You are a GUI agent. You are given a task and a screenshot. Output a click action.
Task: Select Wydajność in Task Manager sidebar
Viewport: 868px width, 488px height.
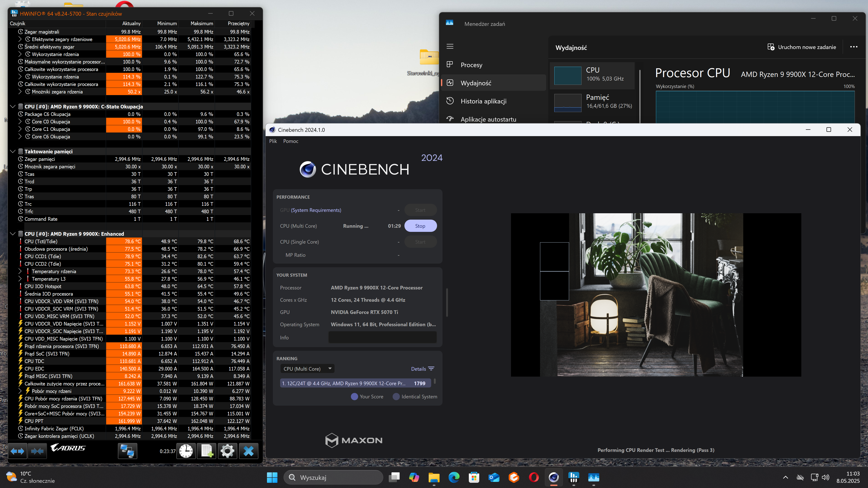click(x=494, y=83)
